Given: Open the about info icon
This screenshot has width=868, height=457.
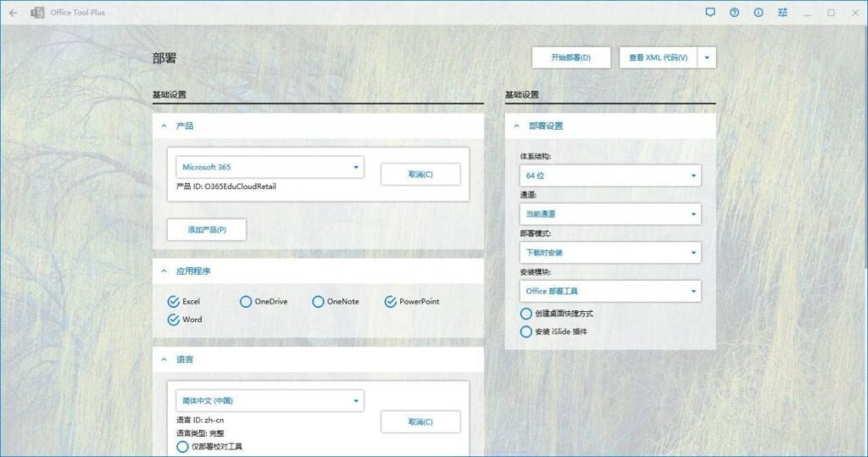Looking at the screenshot, I should pyautogui.click(x=759, y=12).
